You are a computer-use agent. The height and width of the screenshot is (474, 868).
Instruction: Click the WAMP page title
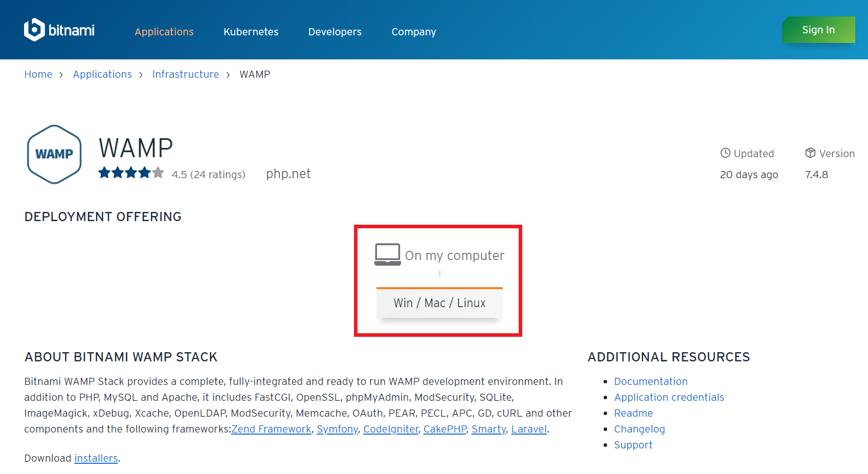136,148
